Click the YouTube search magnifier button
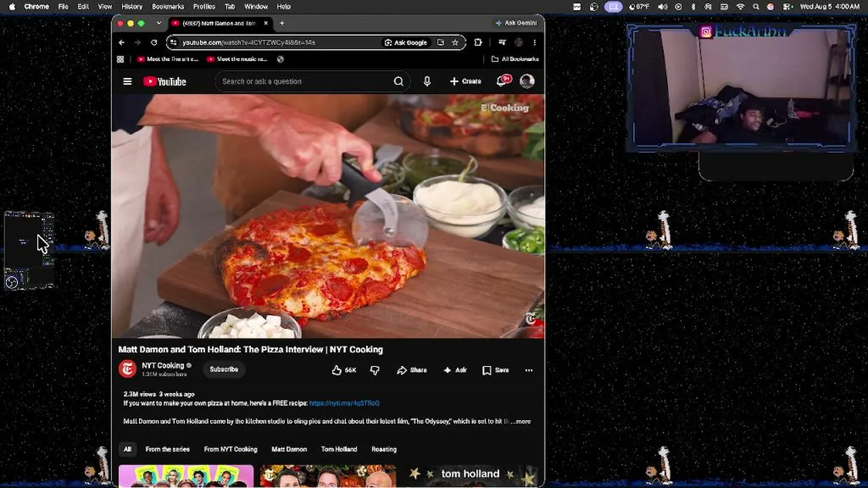This screenshot has height=488, width=868. pyautogui.click(x=399, y=81)
